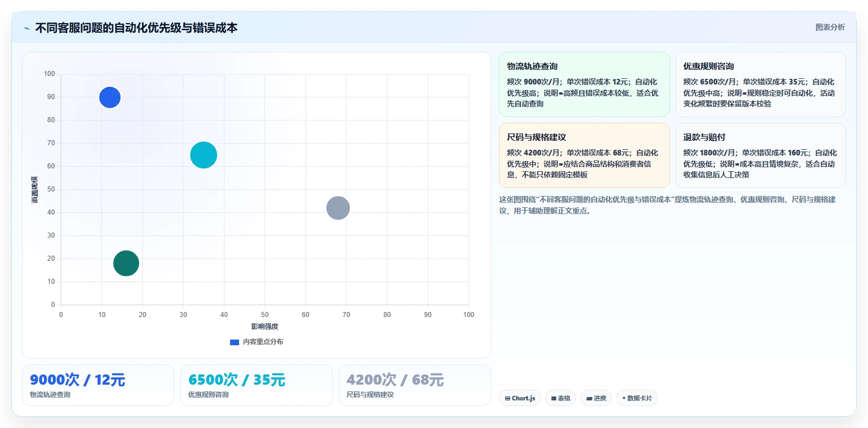Open the 退款与赔付 info card
This screenshot has height=428, width=868.
pyautogui.click(x=761, y=155)
